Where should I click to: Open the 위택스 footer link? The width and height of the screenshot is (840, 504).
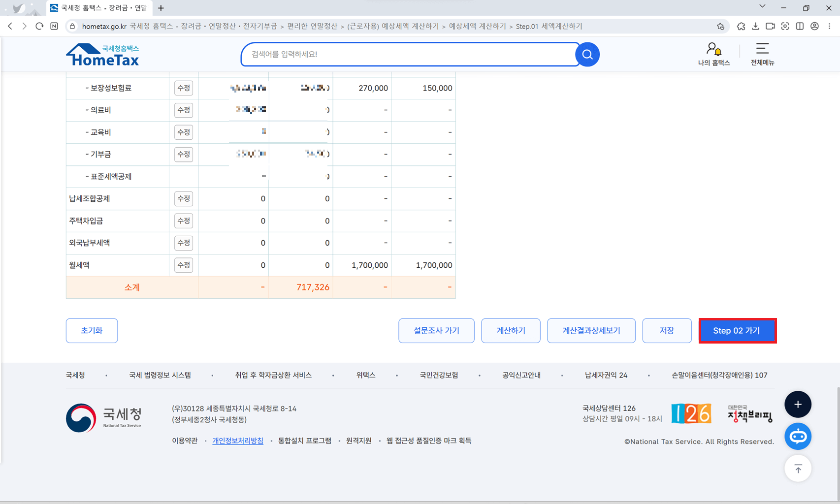pyautogui.click(x=366, y=375)
